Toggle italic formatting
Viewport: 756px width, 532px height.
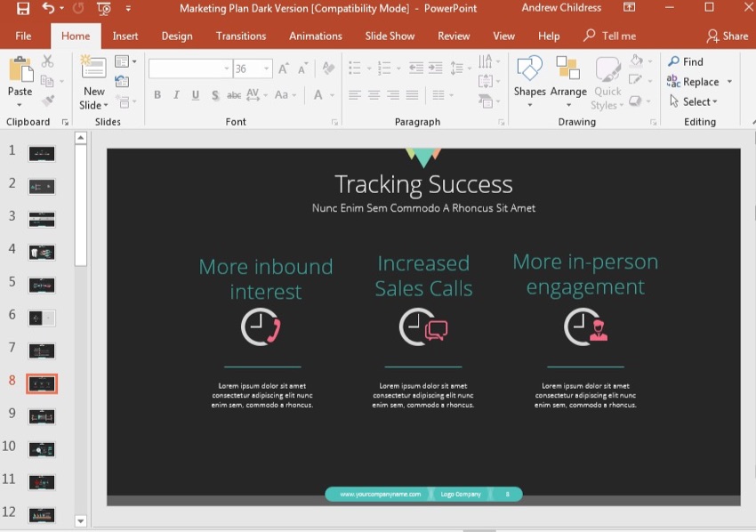coord(176,94)
